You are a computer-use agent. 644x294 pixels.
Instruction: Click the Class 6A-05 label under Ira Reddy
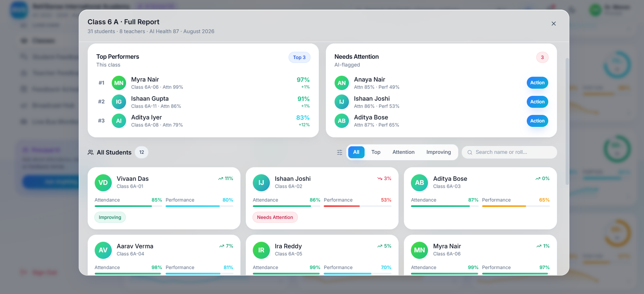289,254
